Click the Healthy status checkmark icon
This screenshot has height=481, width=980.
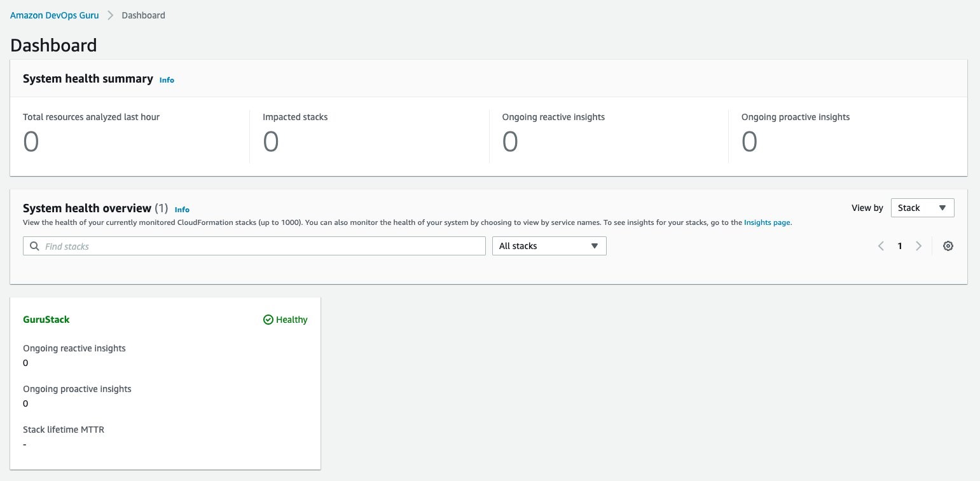pyautogui.click(x=268, y=320)
